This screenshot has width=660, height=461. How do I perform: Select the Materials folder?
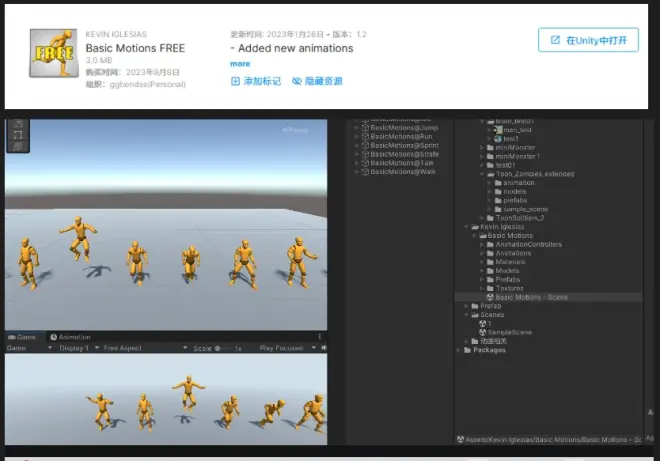pos(506,262)
